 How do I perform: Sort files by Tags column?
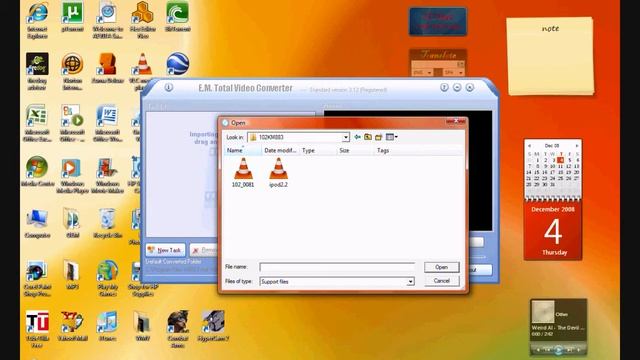[418, 151]
